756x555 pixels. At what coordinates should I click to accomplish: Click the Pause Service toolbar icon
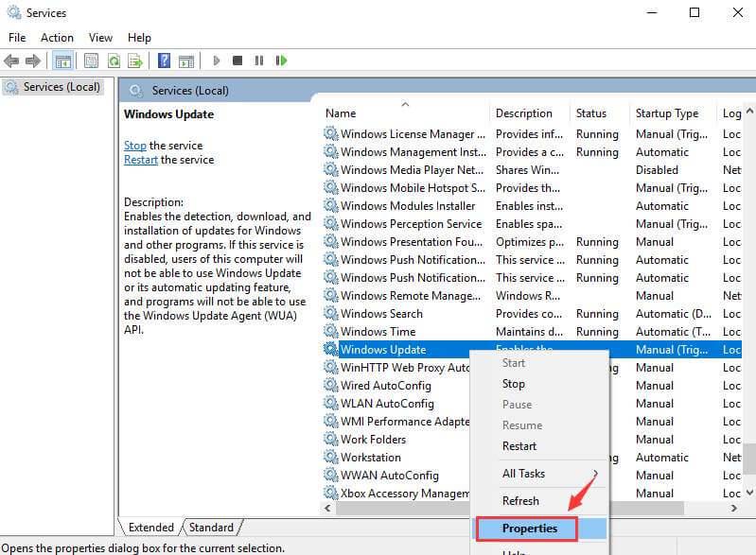click(258, 61)
